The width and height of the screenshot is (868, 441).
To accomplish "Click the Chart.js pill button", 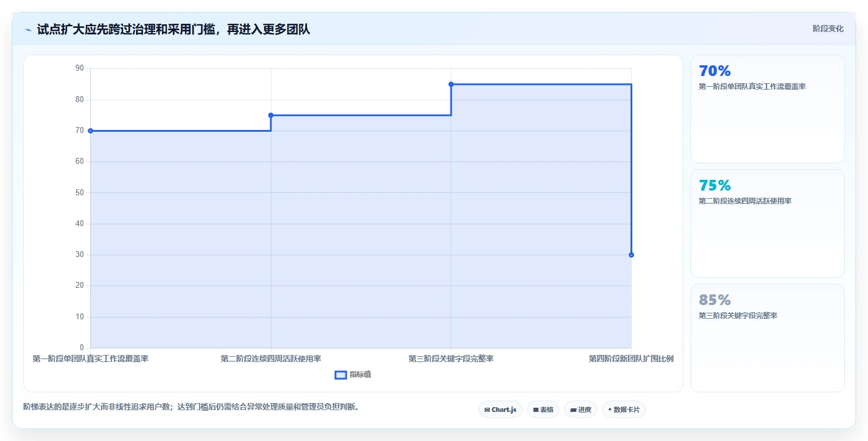I will tap(500, 410).
